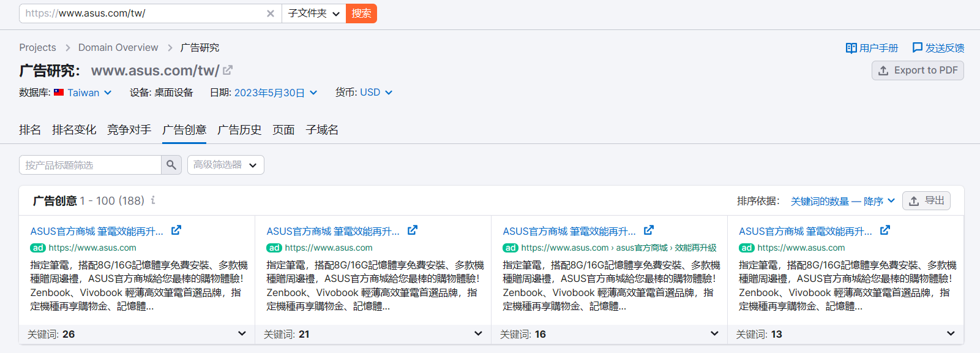Open ad title link of the 16-keyword card

(x=569, y=231)
